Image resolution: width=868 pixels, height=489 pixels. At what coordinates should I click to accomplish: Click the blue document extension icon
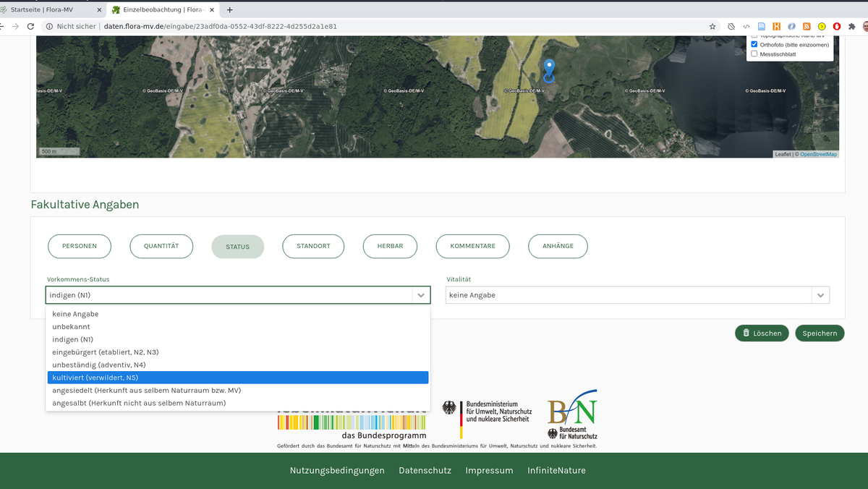pos(762,26)
